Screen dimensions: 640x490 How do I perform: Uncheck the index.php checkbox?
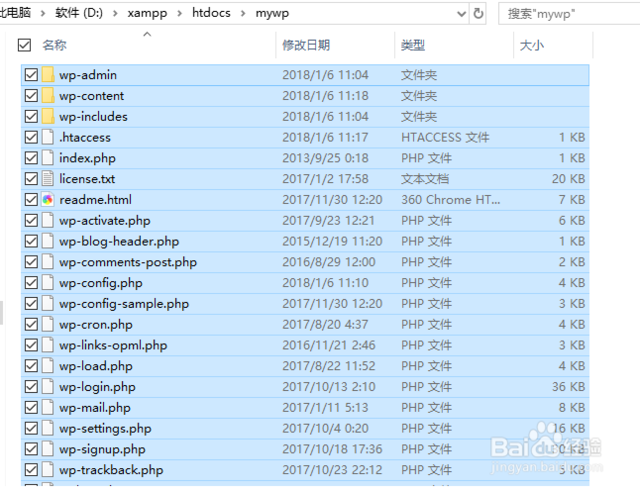[31, 158]
